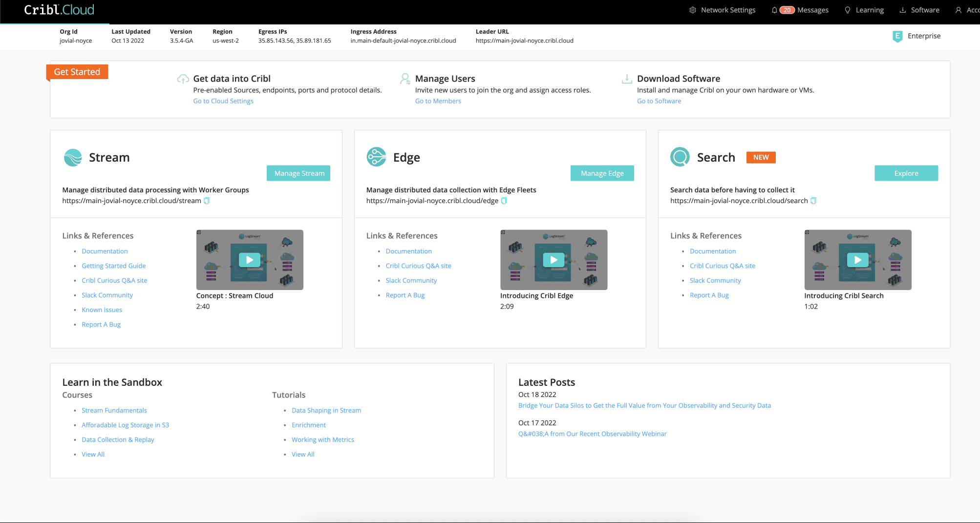The image size is (980, 523).
Task: Follow the Go to Cloud Settings link
Action: pos(223,101)
